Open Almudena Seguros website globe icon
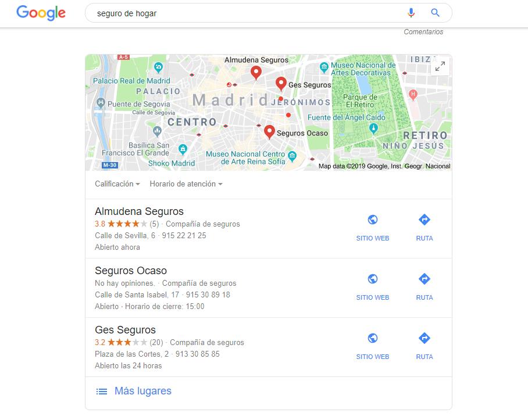 click(372, 220)
